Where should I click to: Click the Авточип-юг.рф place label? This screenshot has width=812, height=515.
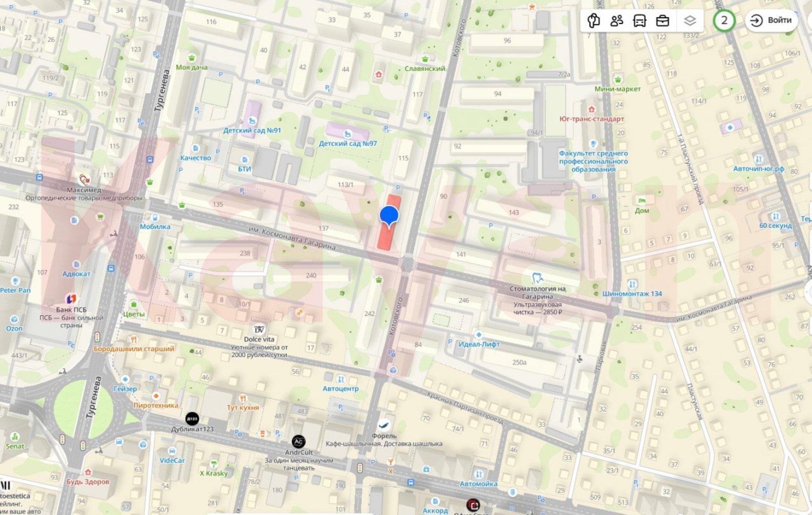point(758,168)
